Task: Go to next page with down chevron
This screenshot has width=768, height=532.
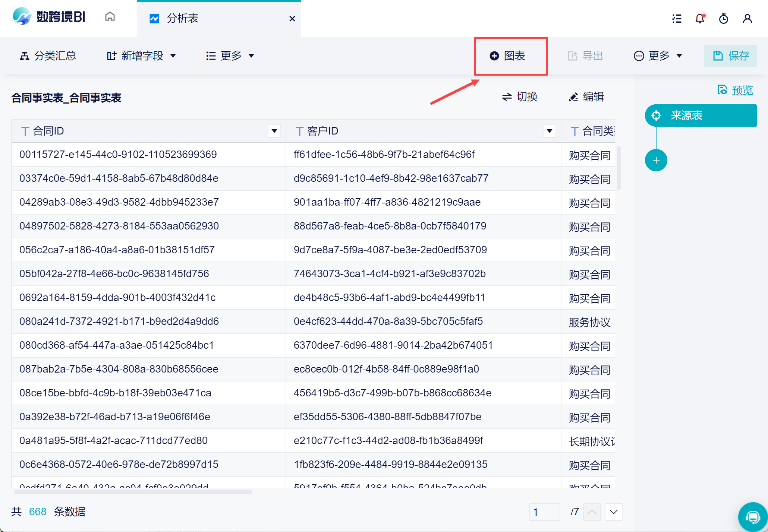Action: point(613,512)
